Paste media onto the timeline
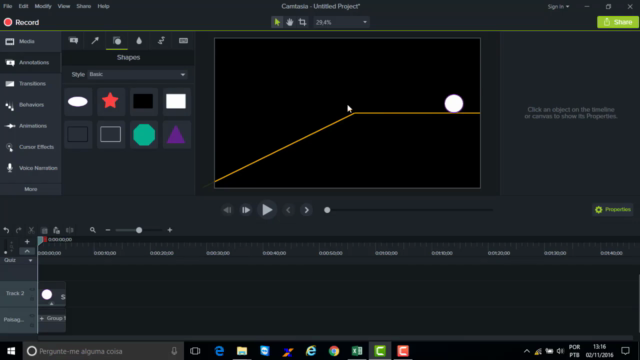The height and width of the screenshot is (360, 640). coord(57,230)
